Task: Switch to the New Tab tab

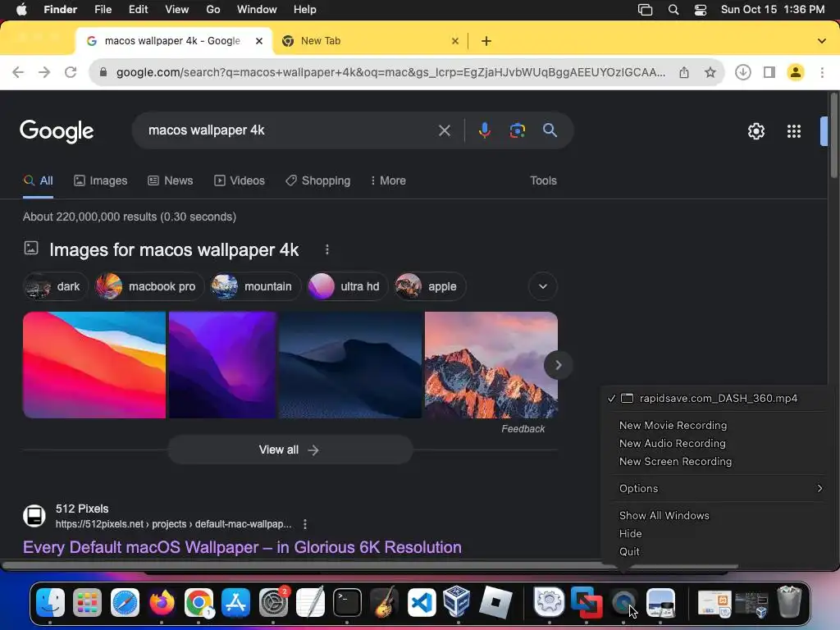Action: click(x=371, y=41)
